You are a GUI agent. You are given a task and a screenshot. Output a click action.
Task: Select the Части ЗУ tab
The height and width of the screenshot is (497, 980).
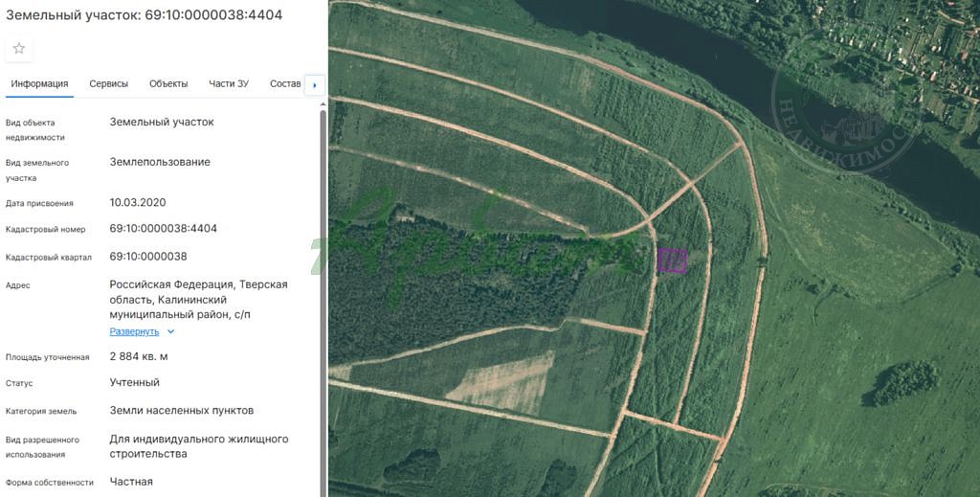pyautogui.click(x=229, y=84)
